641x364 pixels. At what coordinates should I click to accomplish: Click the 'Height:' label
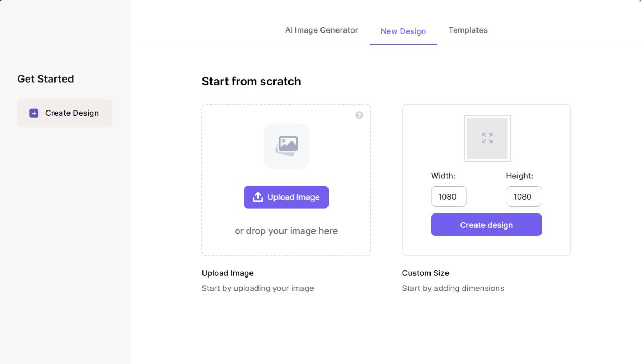tap(520, 176)
